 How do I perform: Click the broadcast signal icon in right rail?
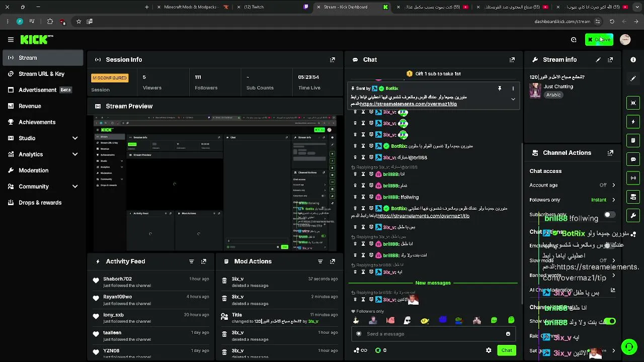coord(633,178)
